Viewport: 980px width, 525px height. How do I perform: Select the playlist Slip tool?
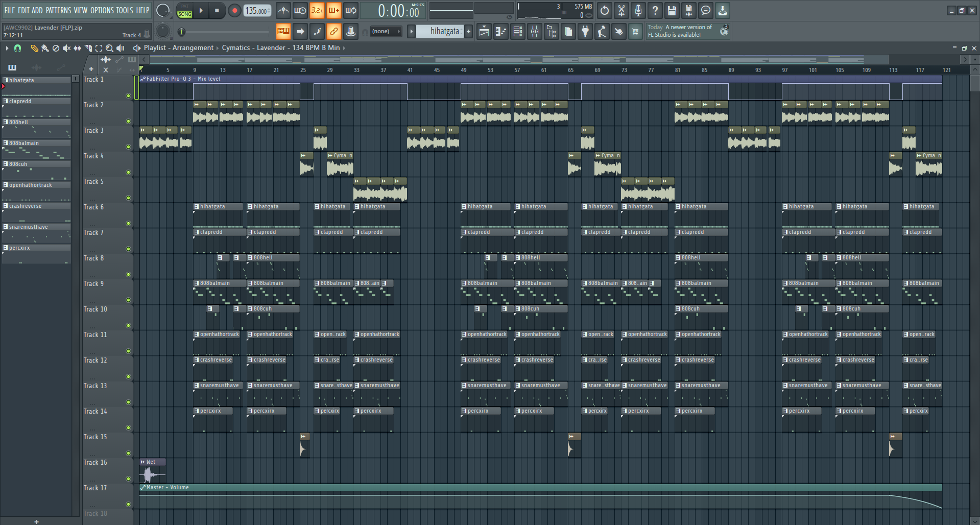coord(77,48)
